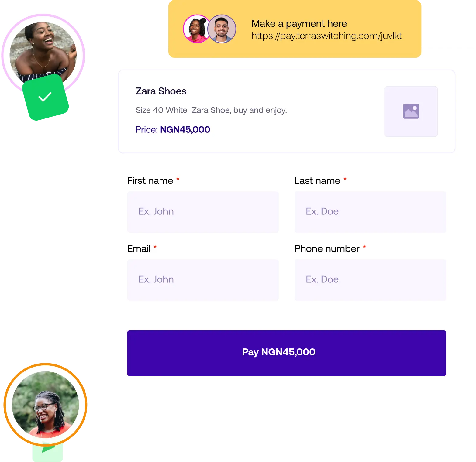Click the green checkmark badge

point(46,98)
